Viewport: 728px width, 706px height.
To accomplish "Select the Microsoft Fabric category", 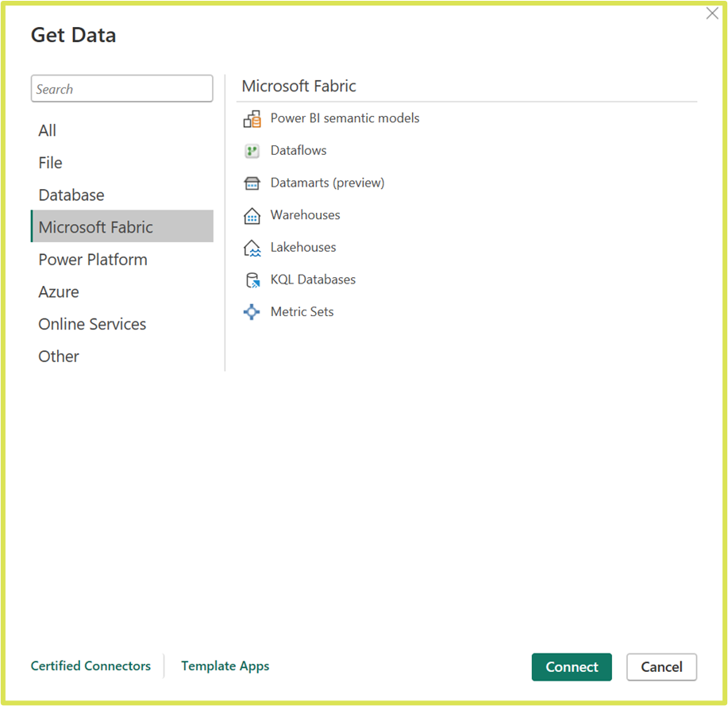I will pyautogui.click(x=122, y=226).
